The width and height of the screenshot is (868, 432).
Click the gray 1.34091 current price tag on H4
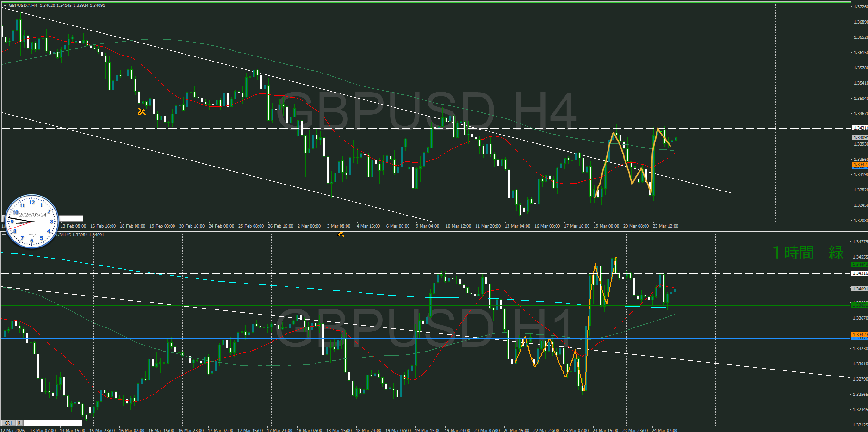coord(860,137)
